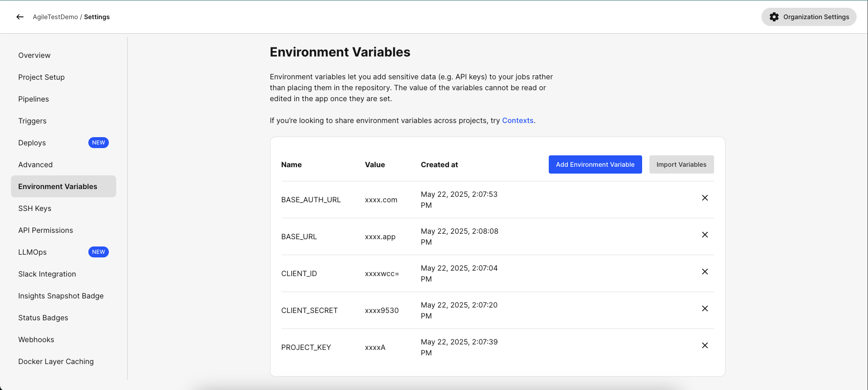Viewport: 868px width, 390px height.
Task: Delete the CLIENT_ID variable with X
Action: point(705,272)
